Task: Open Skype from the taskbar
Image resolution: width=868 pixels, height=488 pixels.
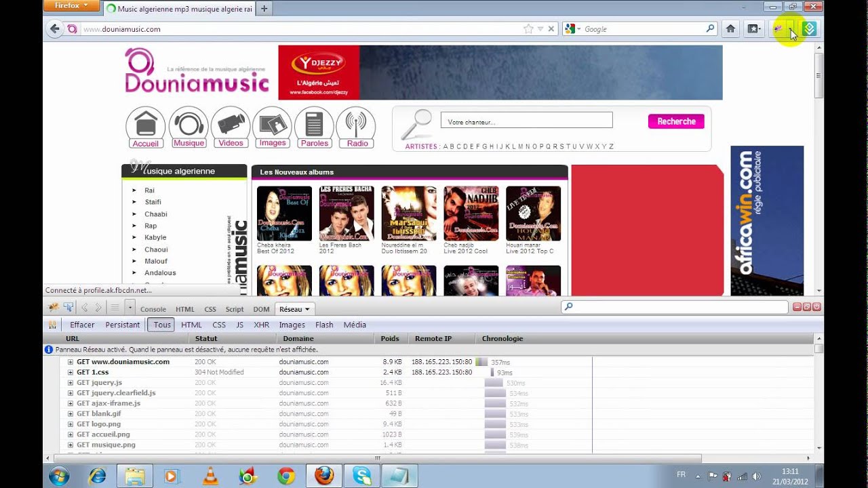Action: coord(361,476)
